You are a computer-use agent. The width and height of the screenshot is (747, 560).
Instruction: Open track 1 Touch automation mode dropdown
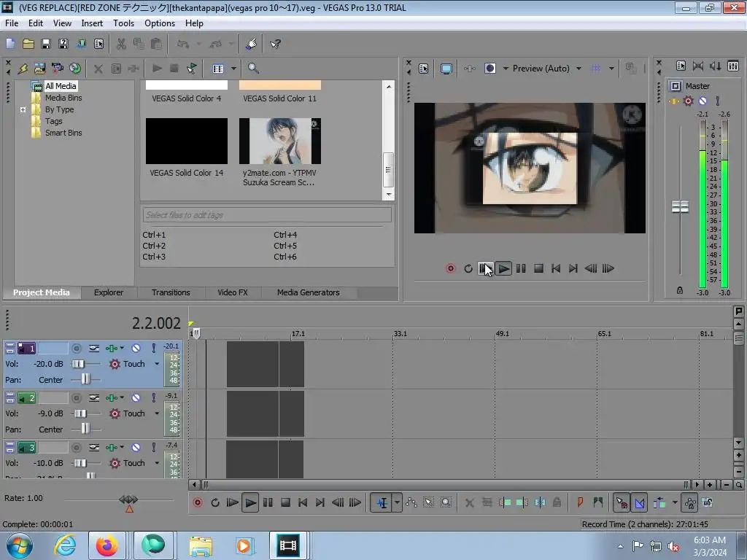coord(157,364)
